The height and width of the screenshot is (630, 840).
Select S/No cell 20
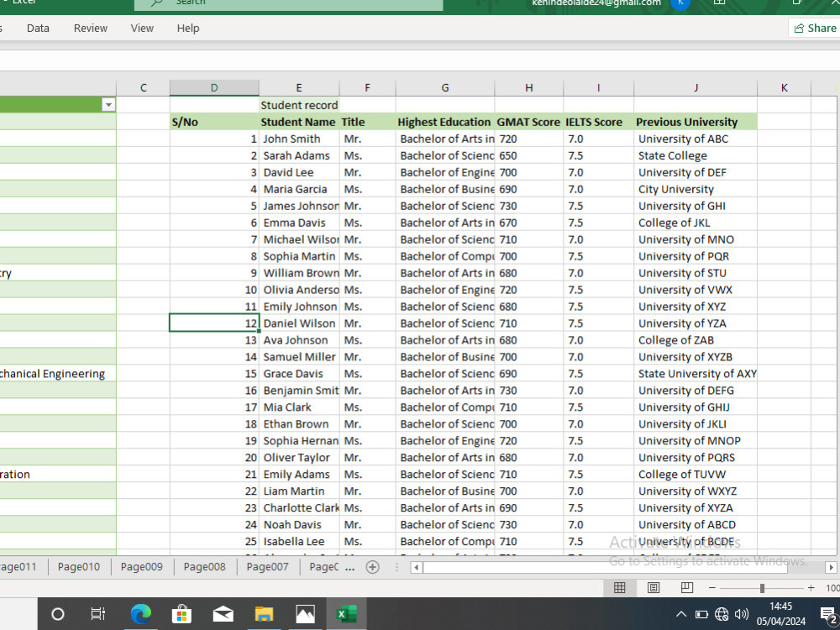[x=214, y=458]
